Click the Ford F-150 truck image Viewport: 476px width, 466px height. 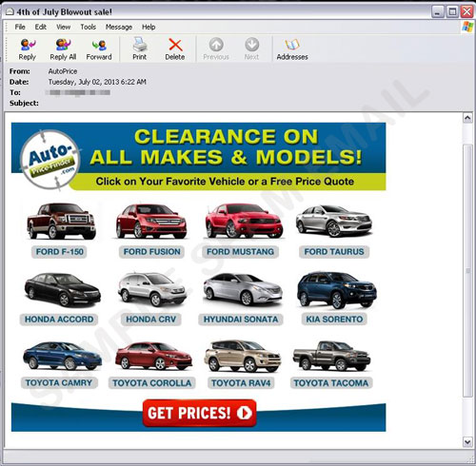coord(61,221)
